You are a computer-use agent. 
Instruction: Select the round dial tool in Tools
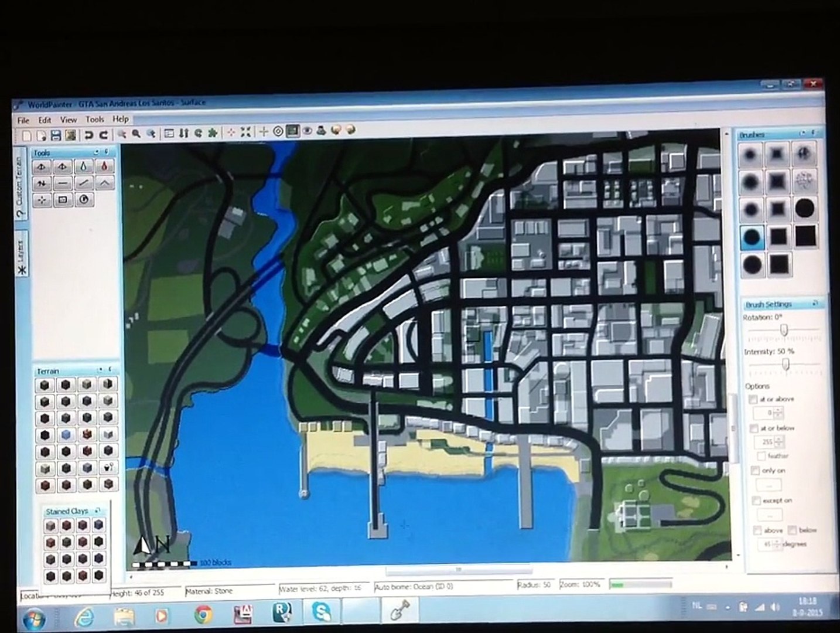coord(84,200)
